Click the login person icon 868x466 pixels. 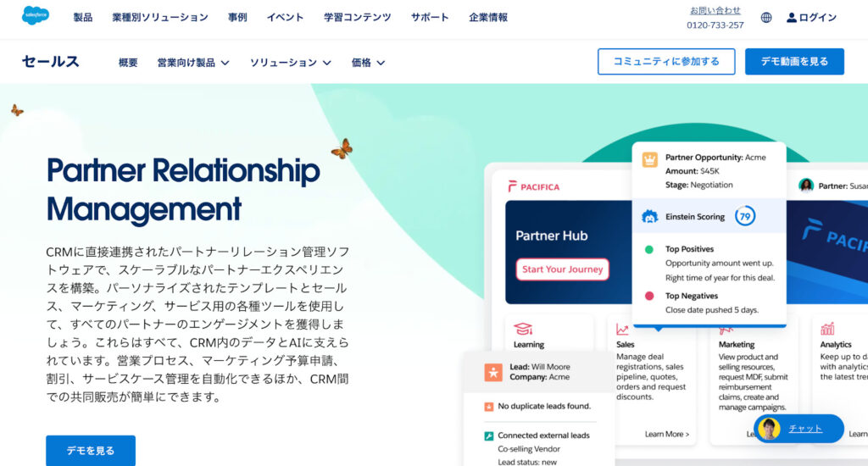pyautogui.click(x=792, y=18)
